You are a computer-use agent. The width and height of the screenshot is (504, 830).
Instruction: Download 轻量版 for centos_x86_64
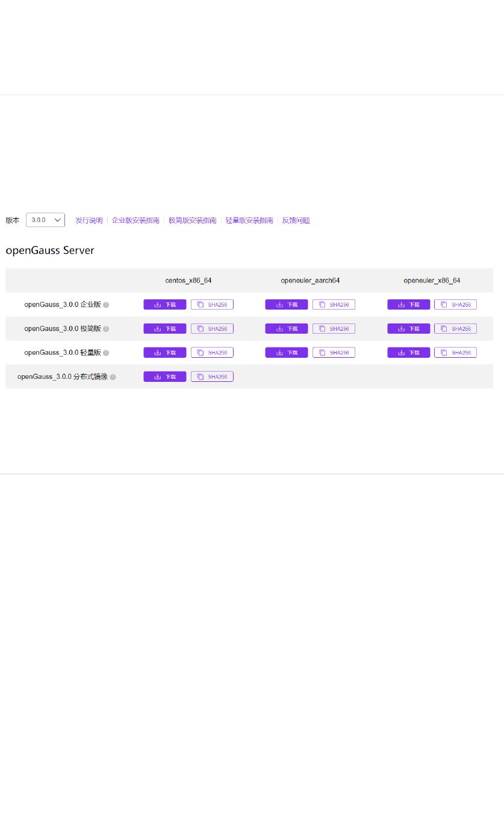pos(165,352)
